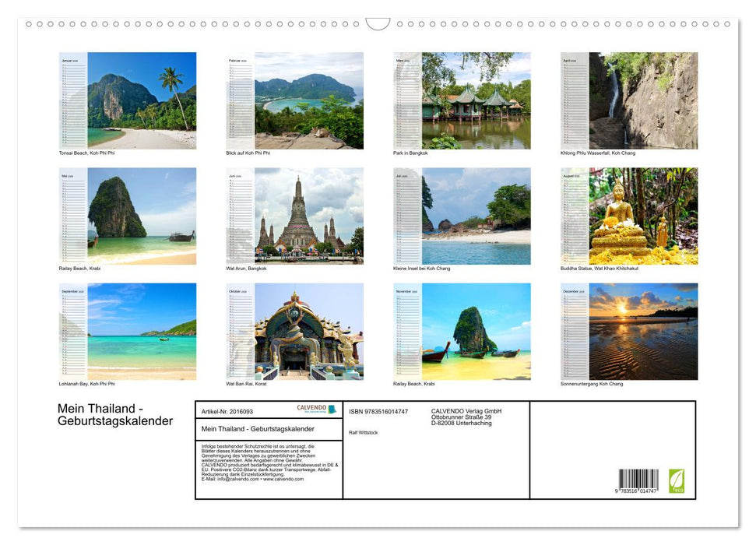Open the November Railay Beach longtail boats photo
Viewport: 756px width, 545px height.
[462, 332]
